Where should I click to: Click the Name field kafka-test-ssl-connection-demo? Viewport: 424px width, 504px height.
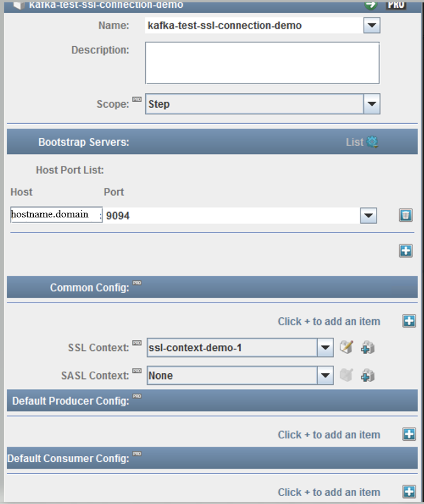pyautogui.click(x=254, y=25)
